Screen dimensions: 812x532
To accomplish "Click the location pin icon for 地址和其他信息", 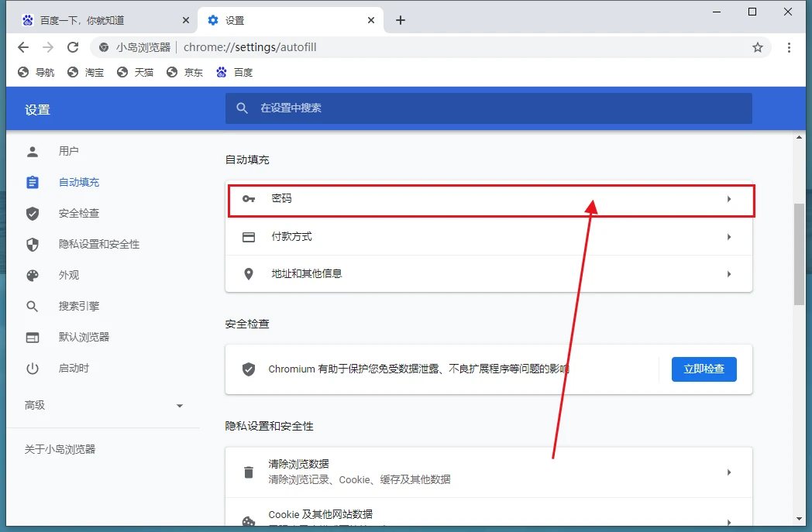I will [249, 274].
